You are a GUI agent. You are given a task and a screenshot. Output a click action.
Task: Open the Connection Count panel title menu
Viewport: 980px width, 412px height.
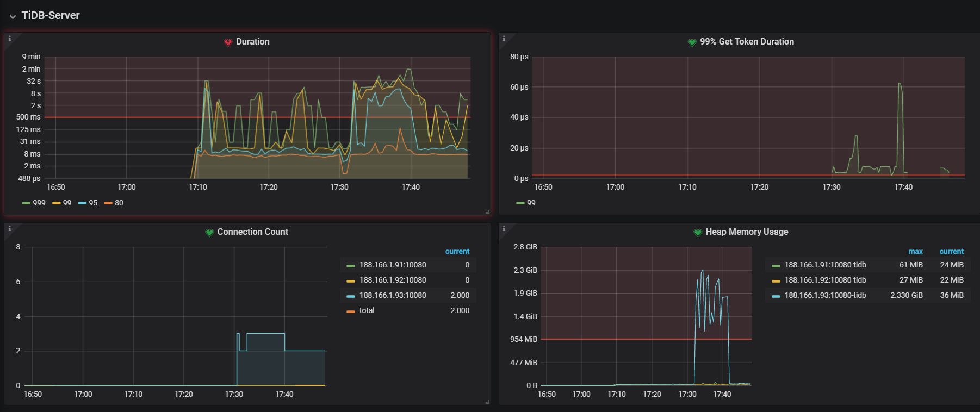click(x=252, y=232)
